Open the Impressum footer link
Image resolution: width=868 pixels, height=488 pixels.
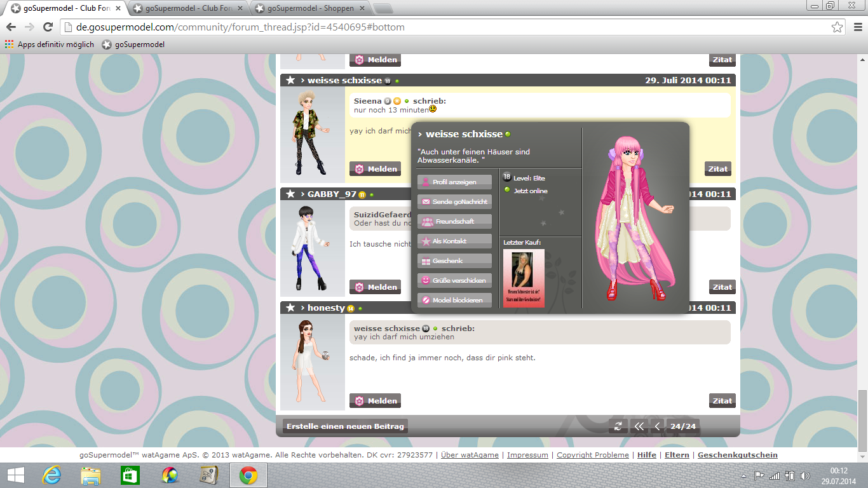527,455
